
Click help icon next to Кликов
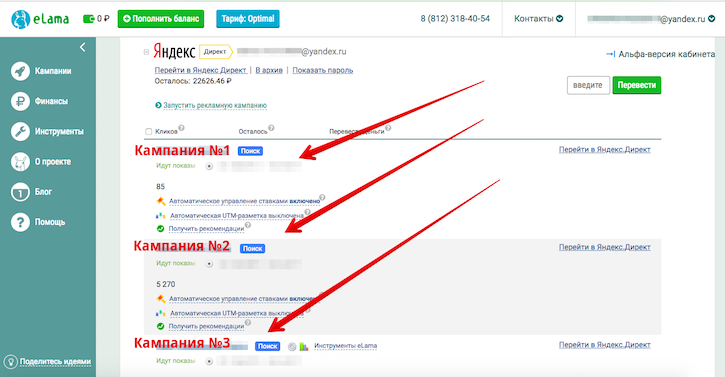181,128
